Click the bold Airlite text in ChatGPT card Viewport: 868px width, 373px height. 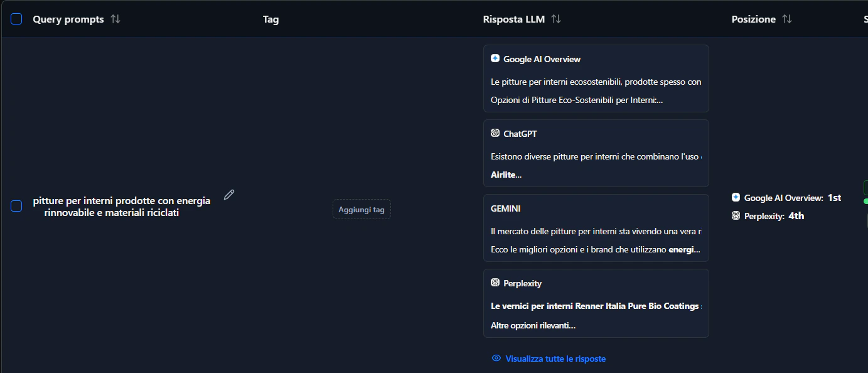pos(506,175)
